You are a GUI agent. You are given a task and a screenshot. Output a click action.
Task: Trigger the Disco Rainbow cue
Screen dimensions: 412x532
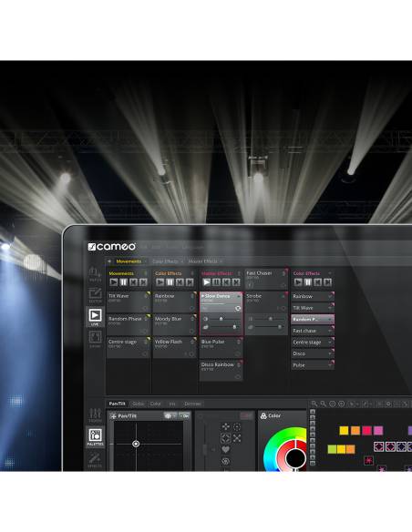221,370
